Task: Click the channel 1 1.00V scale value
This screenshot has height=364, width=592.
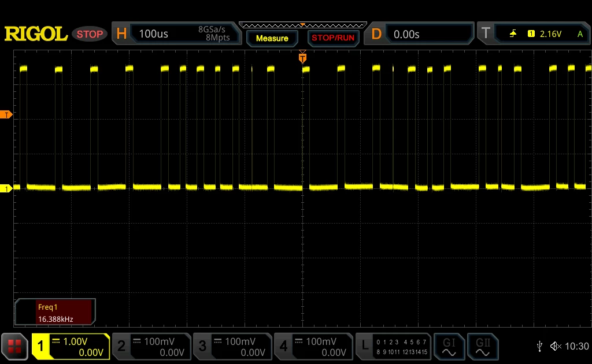Action: pos(75,341)
